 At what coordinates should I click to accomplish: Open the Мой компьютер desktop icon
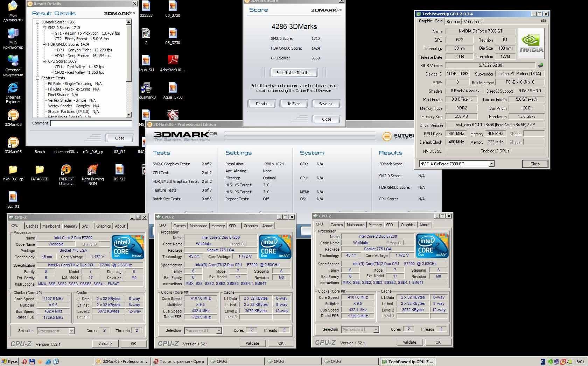pyautogui.click(x=13, y=34)
